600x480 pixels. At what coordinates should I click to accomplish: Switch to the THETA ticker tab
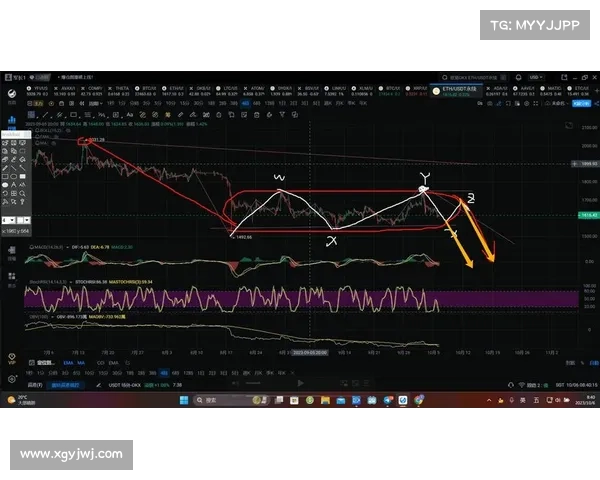(119, 91)
